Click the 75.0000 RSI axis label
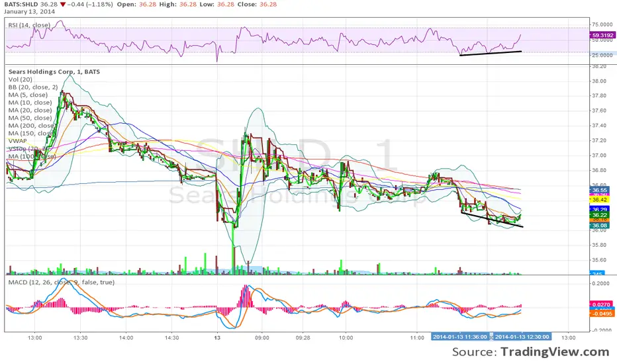Image resolution: width=617 pixels, height=364 pixels. pyautogui.click(x=602, y=24)
